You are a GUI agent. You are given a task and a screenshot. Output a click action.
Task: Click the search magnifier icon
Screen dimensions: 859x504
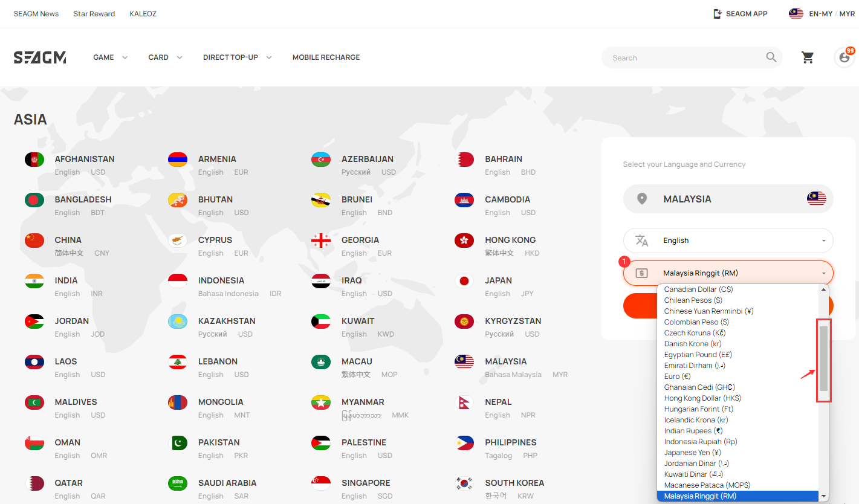tap(771, 57)
